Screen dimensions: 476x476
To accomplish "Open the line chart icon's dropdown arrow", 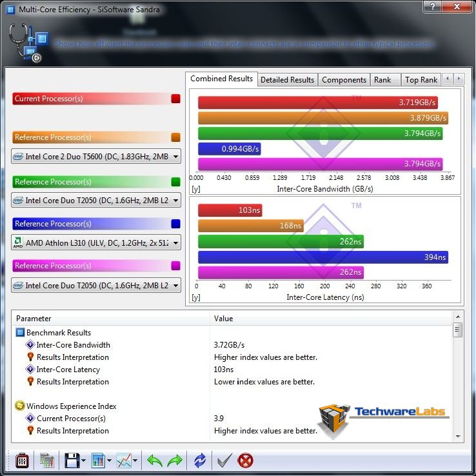I will coord(135,461).
